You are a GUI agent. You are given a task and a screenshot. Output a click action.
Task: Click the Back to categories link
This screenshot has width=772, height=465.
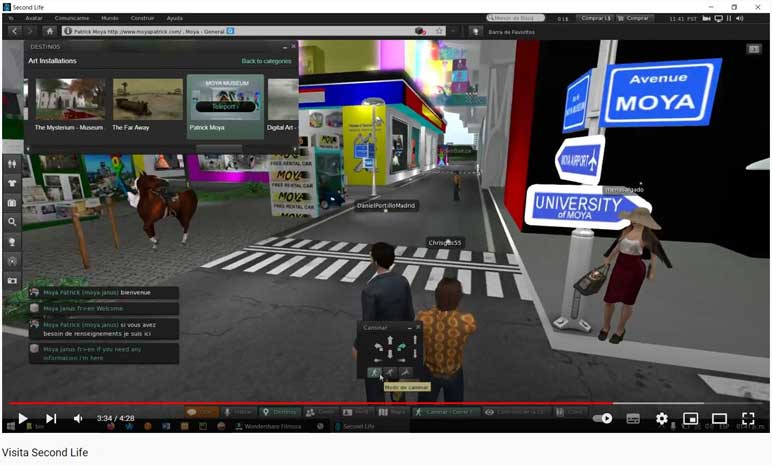[266, 61]
